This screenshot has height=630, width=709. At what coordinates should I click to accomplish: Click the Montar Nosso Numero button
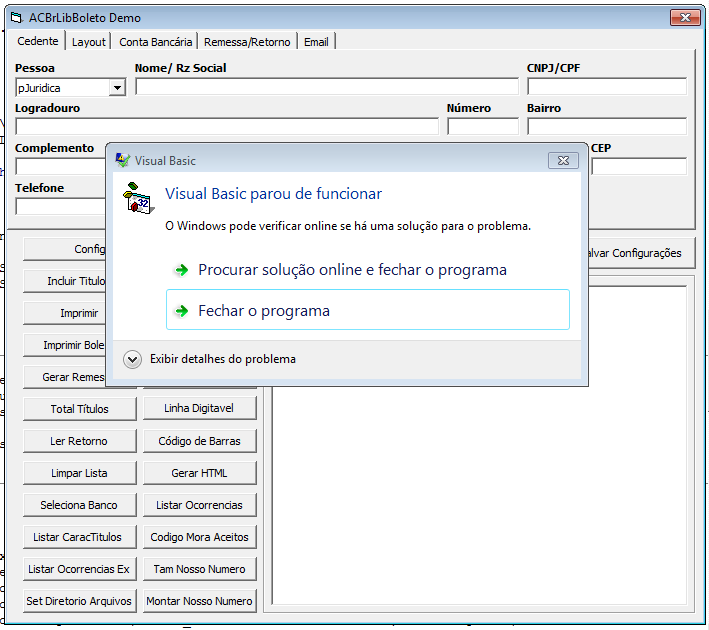pyautogui.click(x=199, y=601)
